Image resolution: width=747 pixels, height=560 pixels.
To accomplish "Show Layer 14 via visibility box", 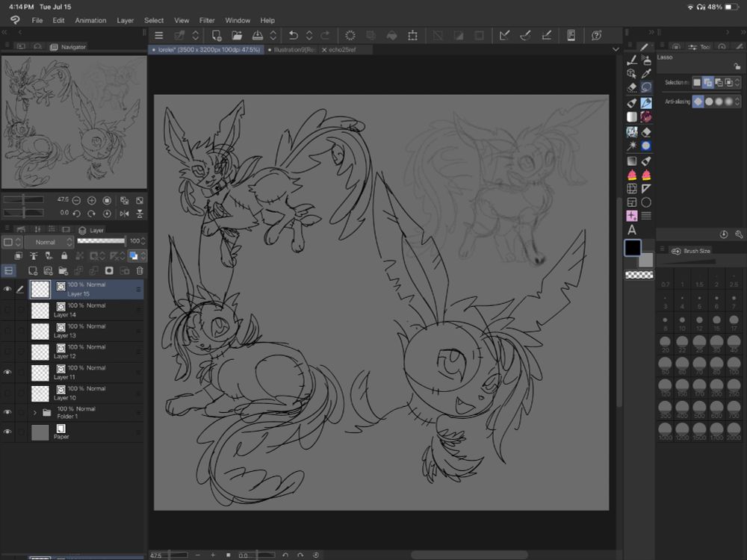I will pos(7,310).
